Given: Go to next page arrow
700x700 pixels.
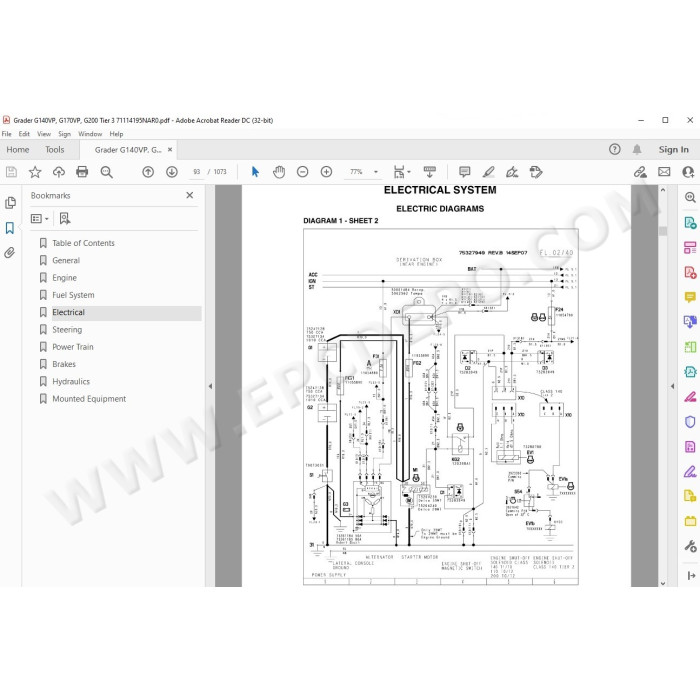Looking at the screenshot, I should click(172, 172).
